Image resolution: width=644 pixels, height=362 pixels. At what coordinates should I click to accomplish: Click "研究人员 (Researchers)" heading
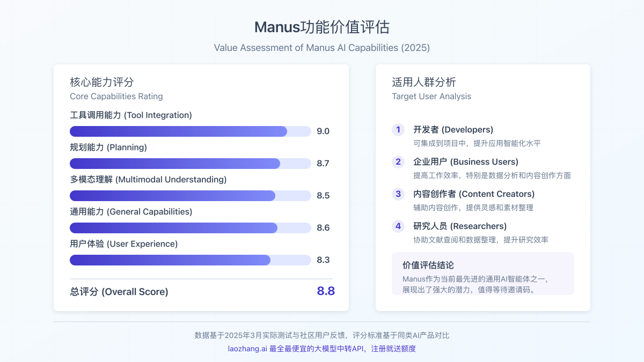coord(460,226)
